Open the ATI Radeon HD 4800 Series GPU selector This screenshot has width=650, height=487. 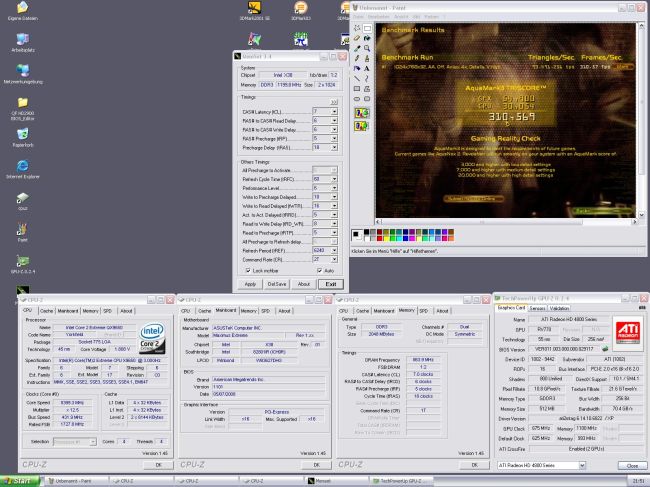pyautogui.click(x=541, y=465)
